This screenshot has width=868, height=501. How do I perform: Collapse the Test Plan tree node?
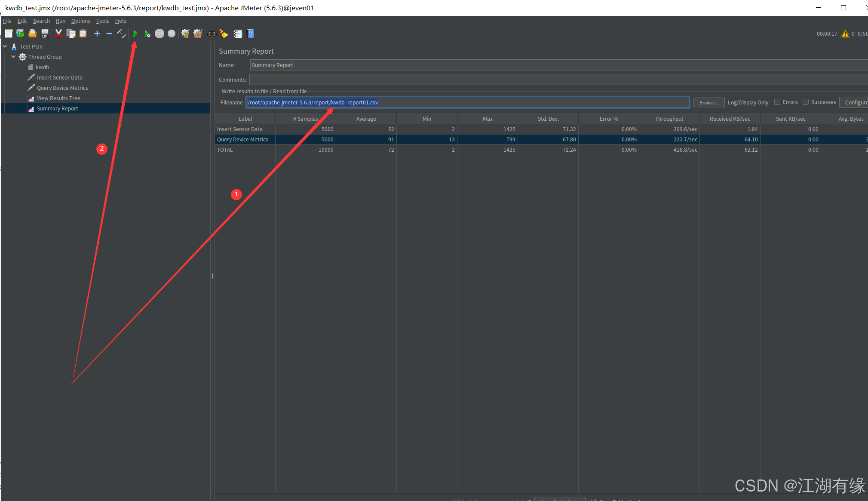pos(5,46)
